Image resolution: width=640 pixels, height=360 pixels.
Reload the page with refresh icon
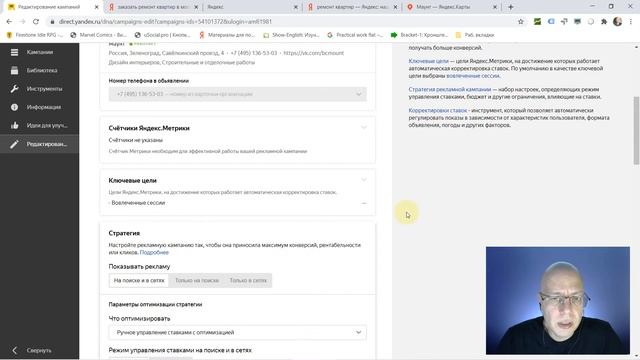point(36,22)
